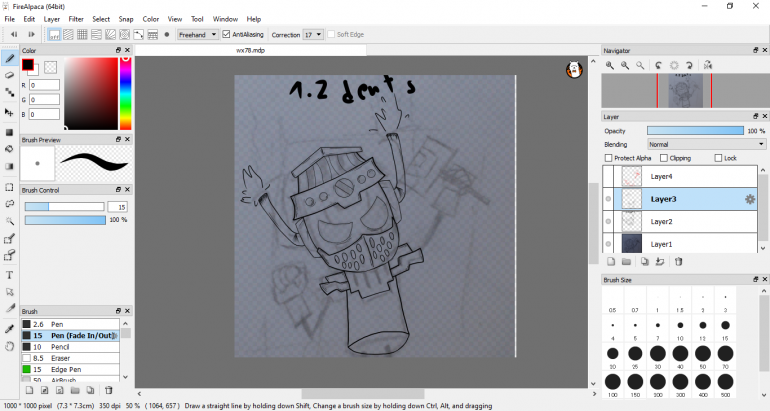
Task: Open the Blending mode dropdown
Action: point(706,144)
